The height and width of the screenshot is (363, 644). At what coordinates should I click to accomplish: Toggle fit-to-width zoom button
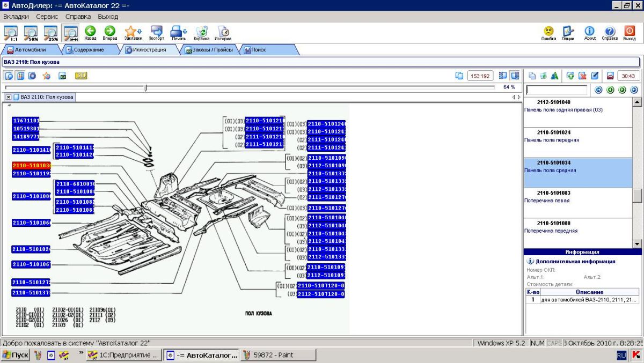70,33
